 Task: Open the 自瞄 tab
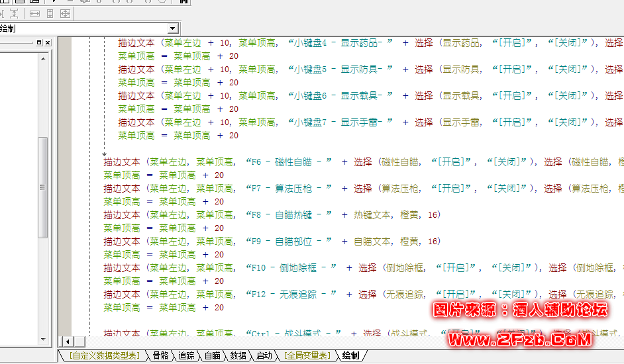coord(212,356)
